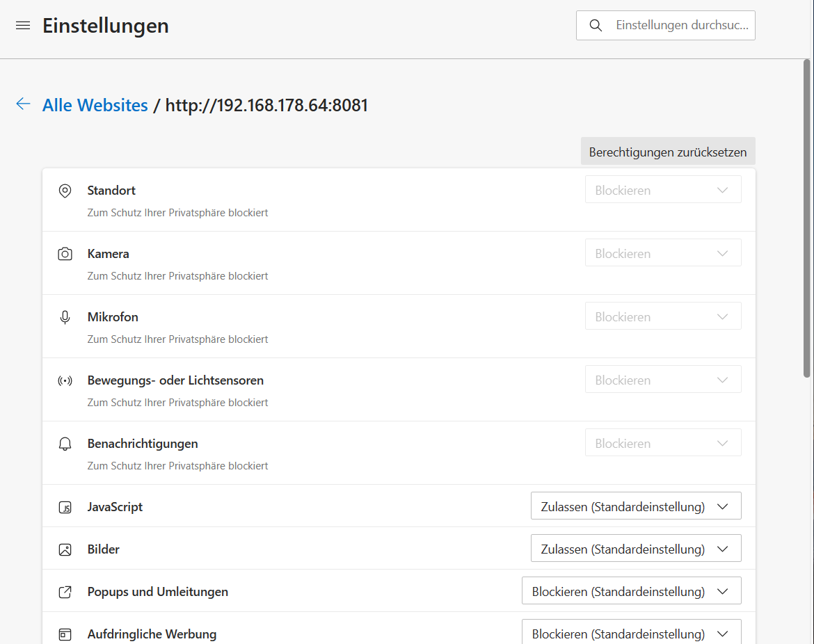Click the motion sensors icon
Viewport: 814px width, 644px height.
coord(65,381)
